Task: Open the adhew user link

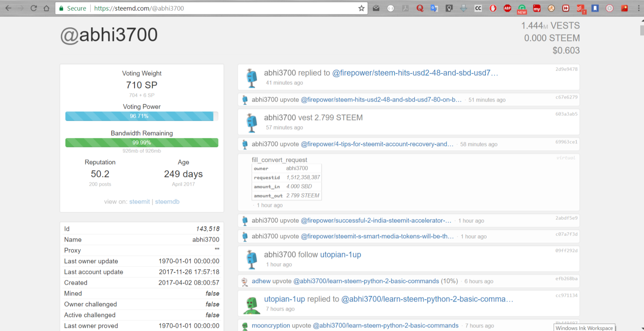Action: 261,281
